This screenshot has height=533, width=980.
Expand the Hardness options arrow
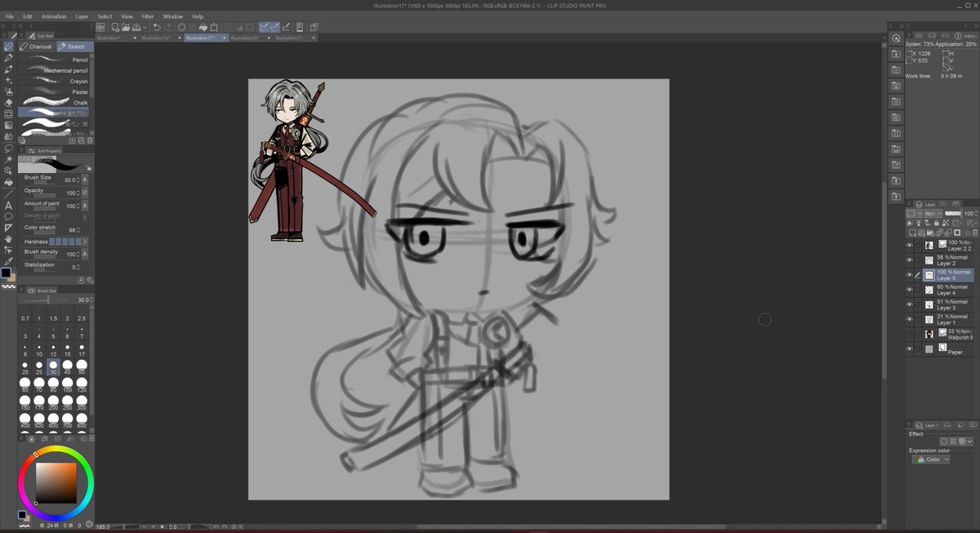(85, 242)
